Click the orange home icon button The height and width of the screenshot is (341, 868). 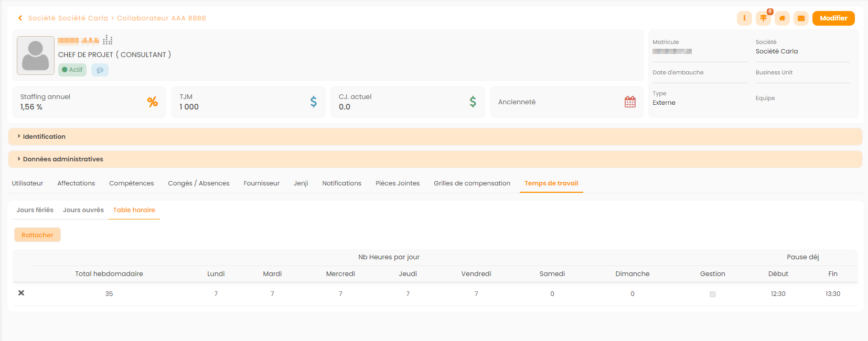pos(782,18)
